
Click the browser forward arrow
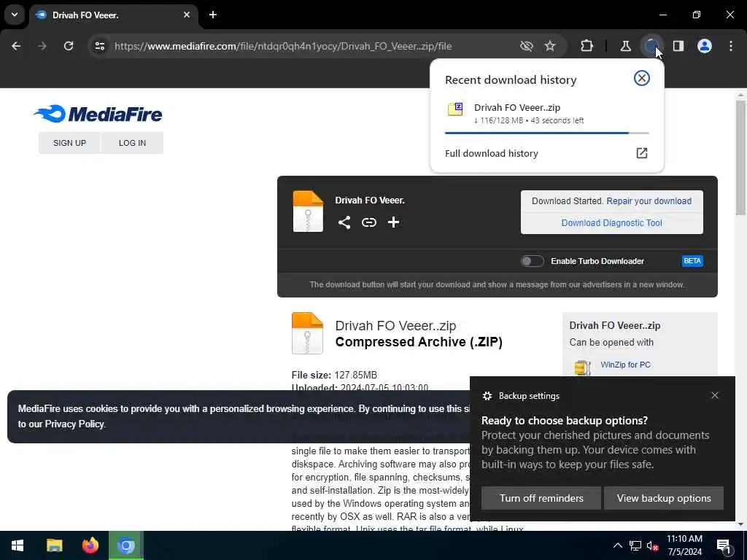(x=42, y=46)
